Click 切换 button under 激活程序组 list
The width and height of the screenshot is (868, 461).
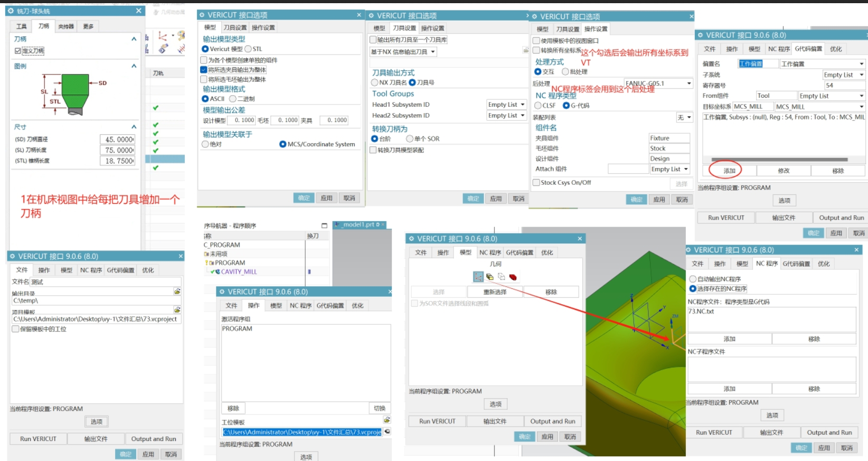point(380,408)
